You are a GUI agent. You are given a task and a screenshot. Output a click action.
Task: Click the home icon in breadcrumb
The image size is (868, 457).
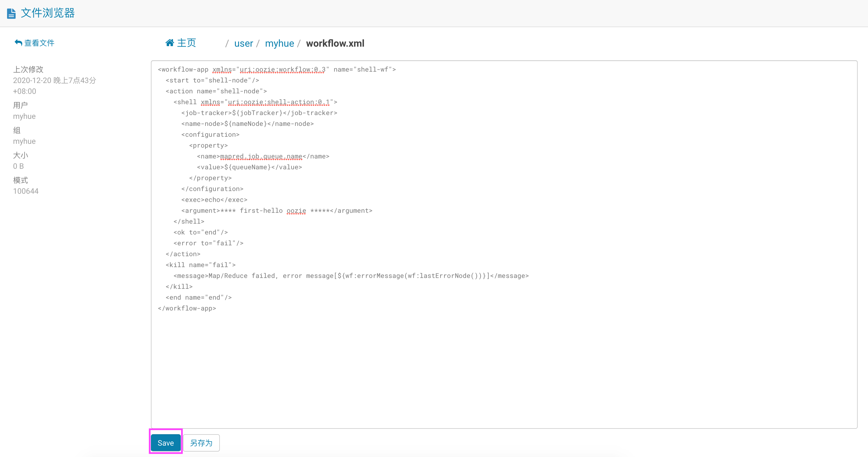point(170,43)
